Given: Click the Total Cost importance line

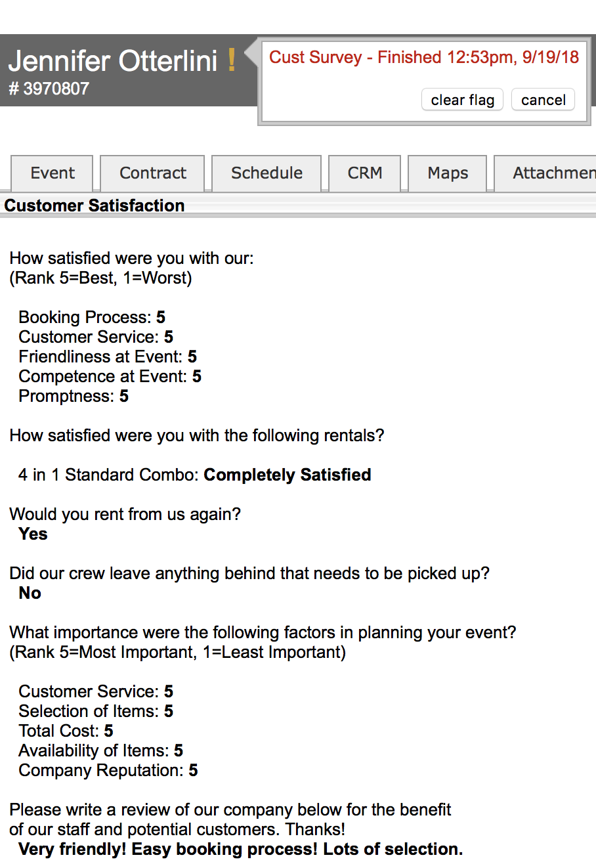Looking at the screenshot, I should 66,731.
